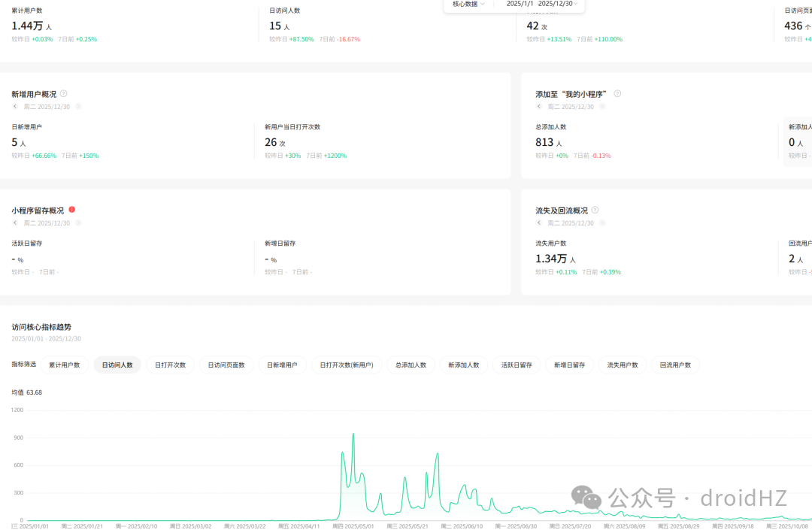
Task: Click the 均值 63.68 label
Action: pyautogui.click(x=27, y=392)
